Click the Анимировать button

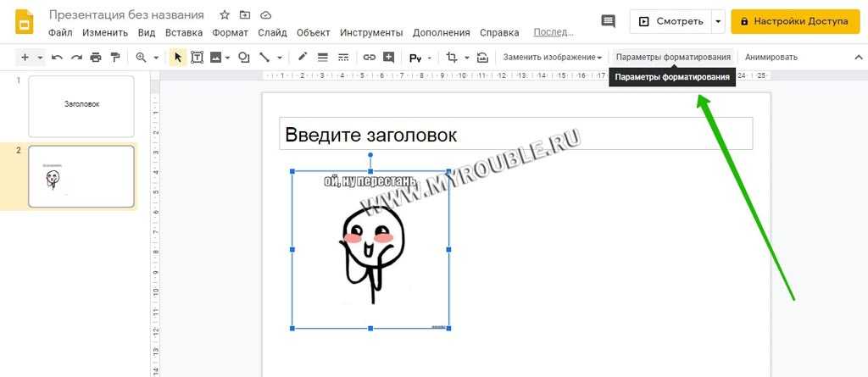click(771, 58)
